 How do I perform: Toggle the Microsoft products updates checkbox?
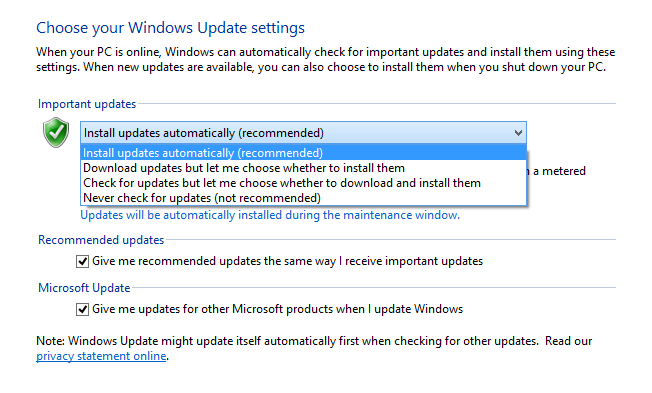click(x=82, y=309)
